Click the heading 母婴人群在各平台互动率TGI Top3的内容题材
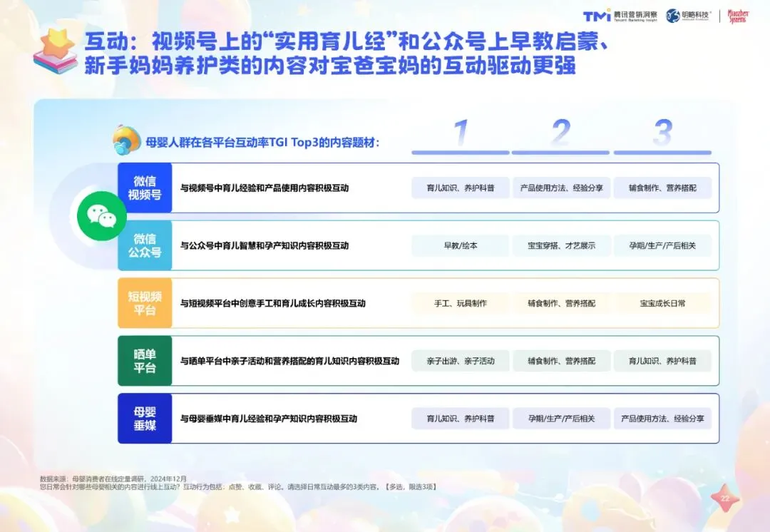This screenshot has height=532, width=770. click(x=262, y=143)
